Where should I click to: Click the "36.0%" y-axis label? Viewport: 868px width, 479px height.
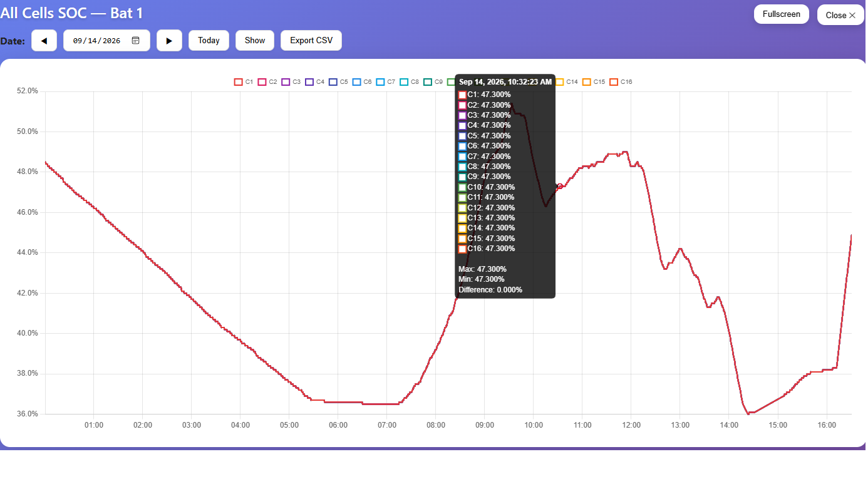point(28,414)
